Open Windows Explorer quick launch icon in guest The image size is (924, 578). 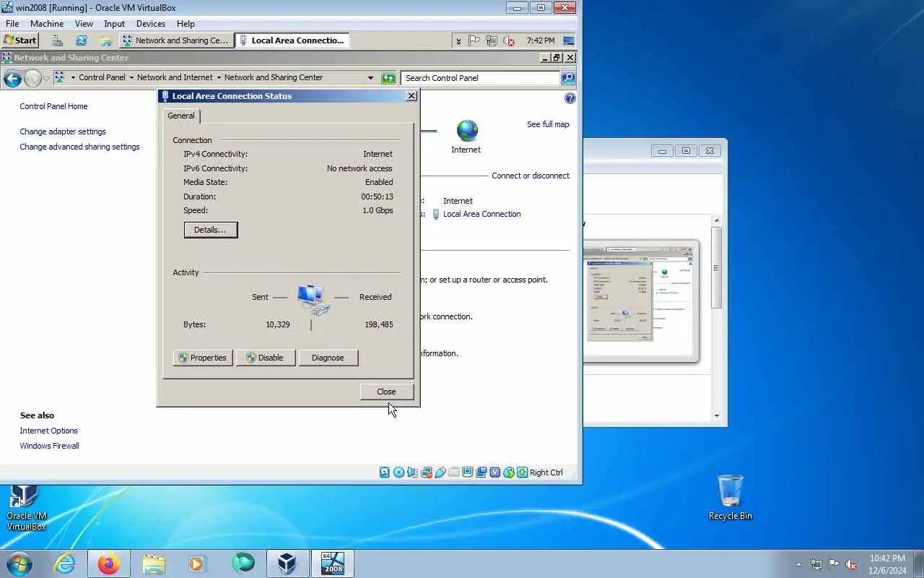coord(106,40)
